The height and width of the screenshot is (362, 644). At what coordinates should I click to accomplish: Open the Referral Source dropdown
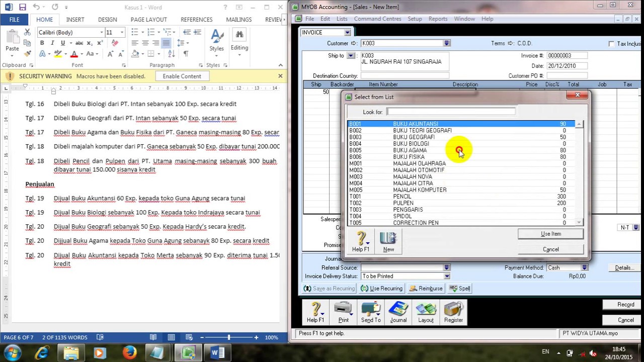click(x=446, y=267)
